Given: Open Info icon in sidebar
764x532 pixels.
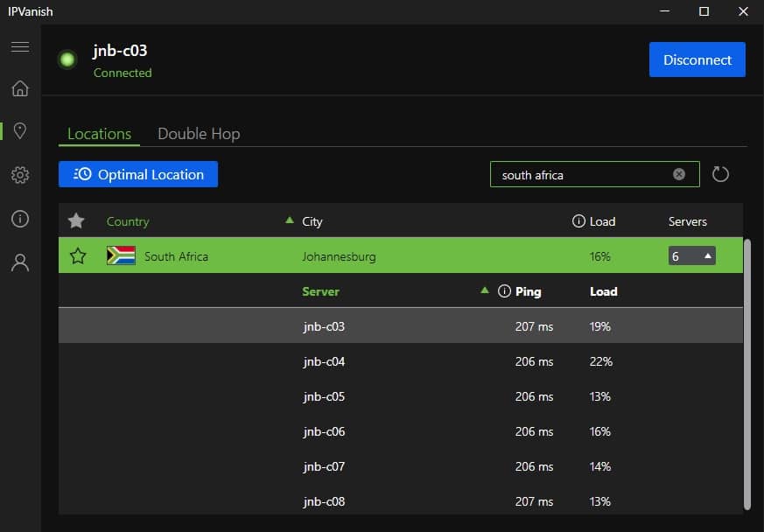Looking at the screenshot, I should 20,219.
